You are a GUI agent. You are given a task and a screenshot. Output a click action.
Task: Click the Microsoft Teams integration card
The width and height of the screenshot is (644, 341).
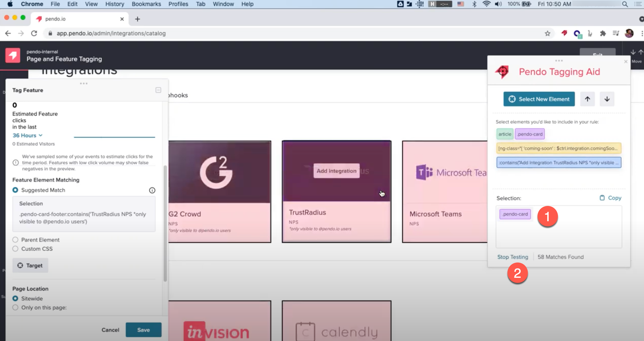445,192
